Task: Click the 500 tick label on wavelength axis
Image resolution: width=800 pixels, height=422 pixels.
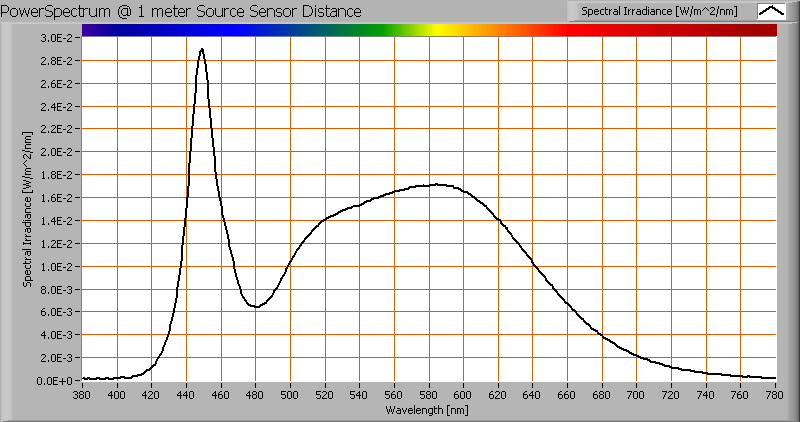Action: [x=290, y=394]
